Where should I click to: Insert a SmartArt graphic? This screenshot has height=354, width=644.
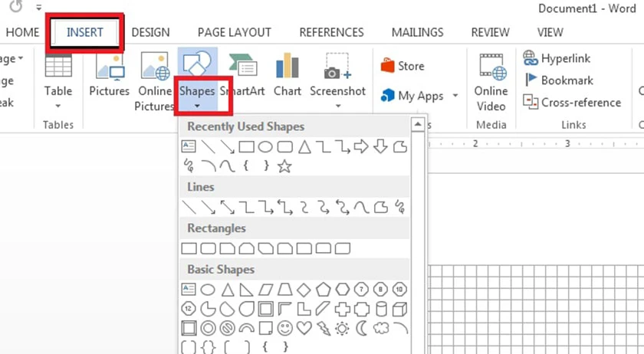tap(242, 75)
